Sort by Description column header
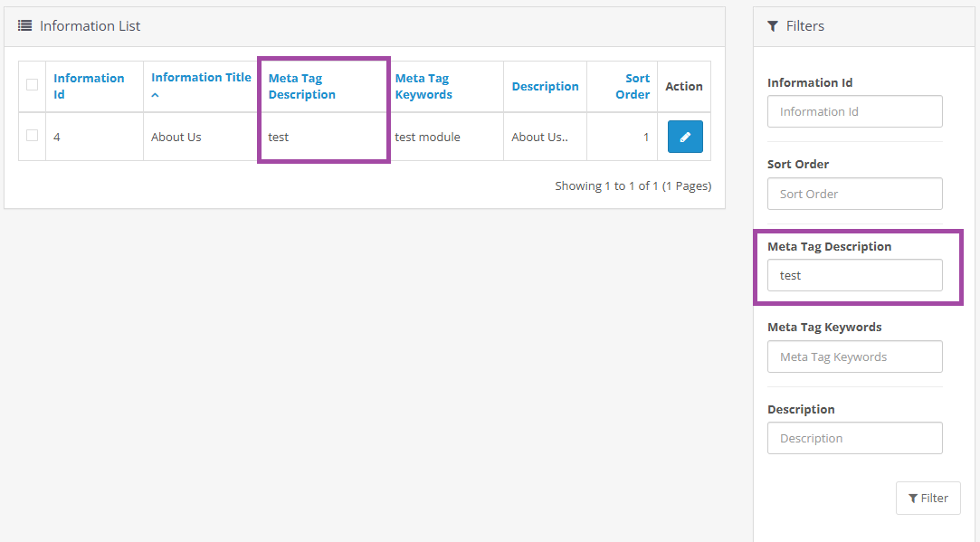Screen dimensions: 980x542 (x=545, y=87)
